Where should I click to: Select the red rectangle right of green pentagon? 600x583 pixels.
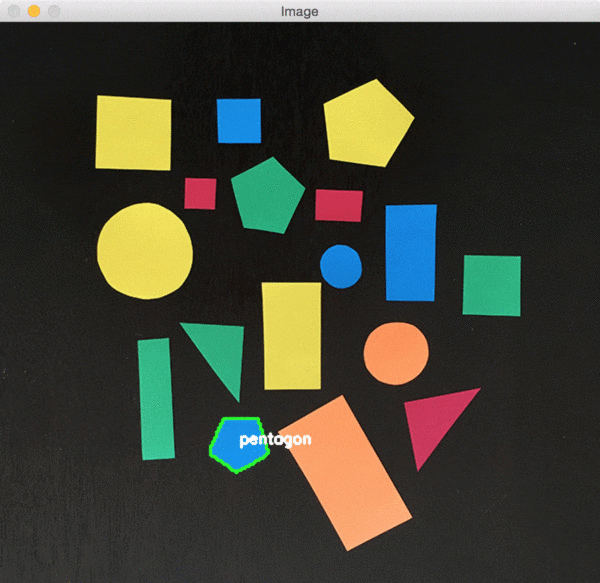[339, 205]
